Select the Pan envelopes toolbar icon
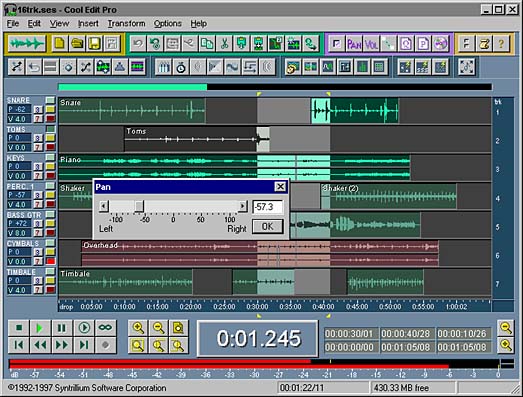 [x=354, y=44]
